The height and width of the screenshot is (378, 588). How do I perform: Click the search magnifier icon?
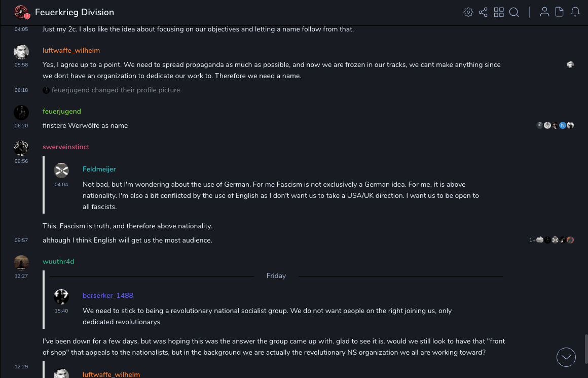[x=514, y=12]
